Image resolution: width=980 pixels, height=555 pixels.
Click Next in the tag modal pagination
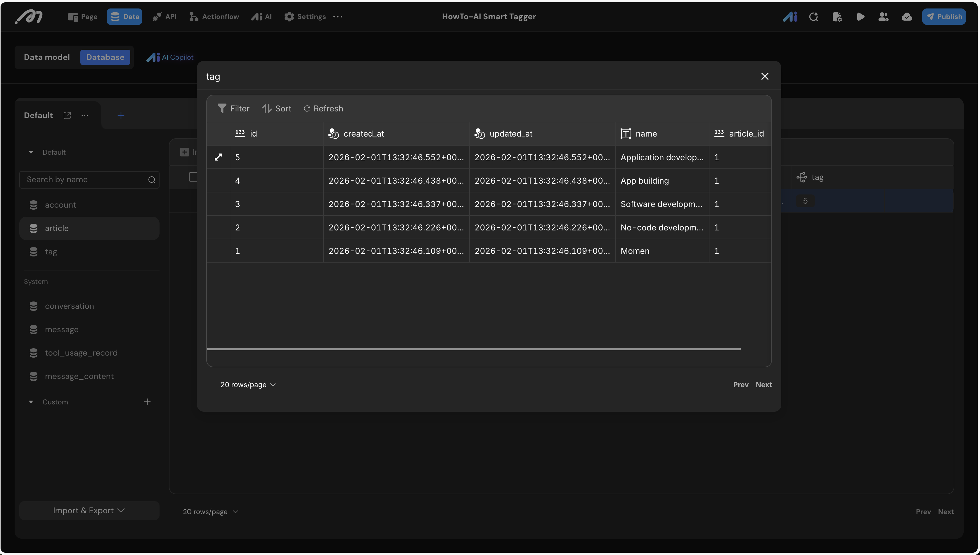pos(763,385)
